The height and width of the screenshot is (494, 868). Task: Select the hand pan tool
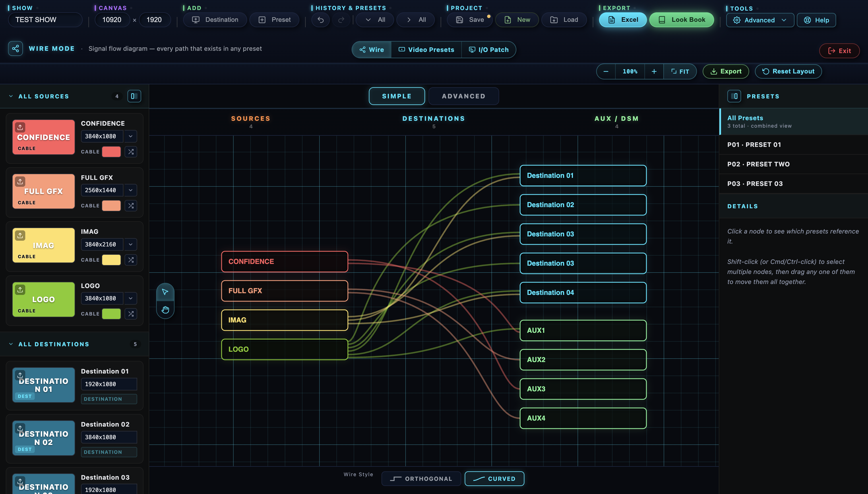[x=165, y=310]
